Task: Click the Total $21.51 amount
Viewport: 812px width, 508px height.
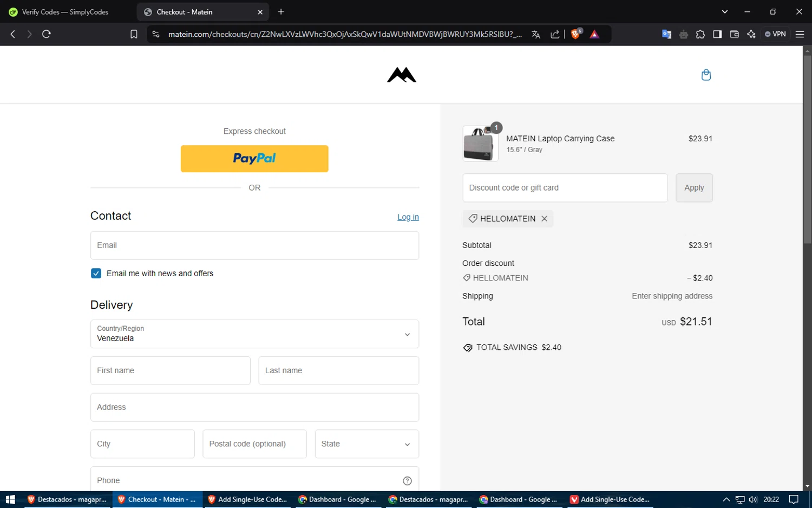Action: [x=696, y=322]
